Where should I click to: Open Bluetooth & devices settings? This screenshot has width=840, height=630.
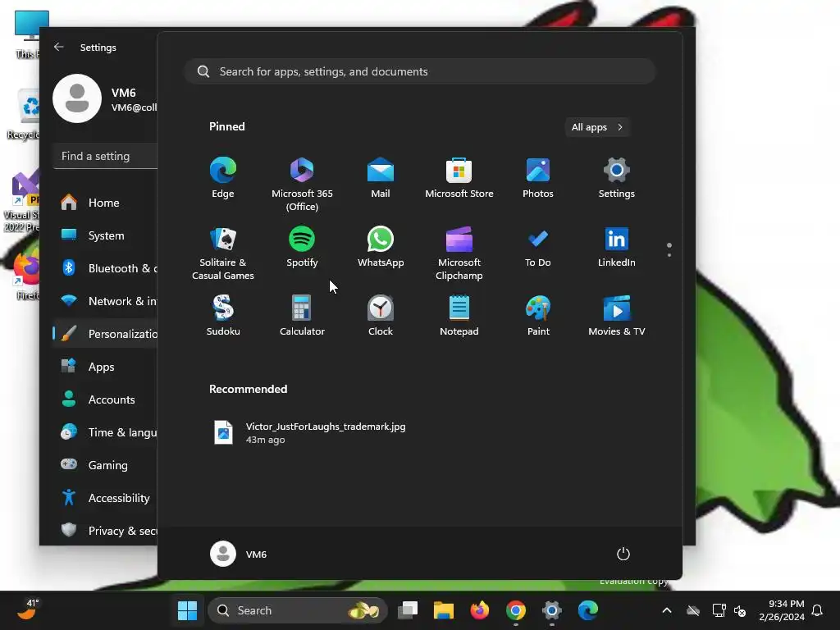tap(105, 268)
